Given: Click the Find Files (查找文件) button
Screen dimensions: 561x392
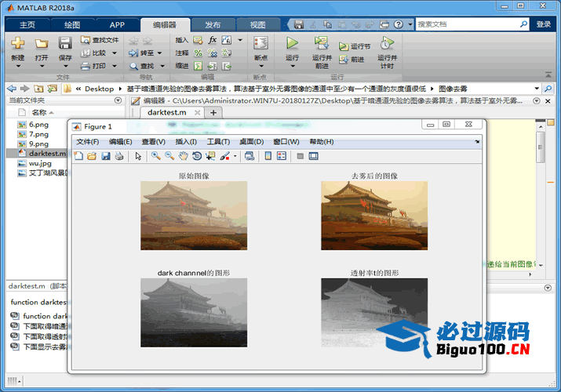Looking at the screenshot, I should 100,40.
